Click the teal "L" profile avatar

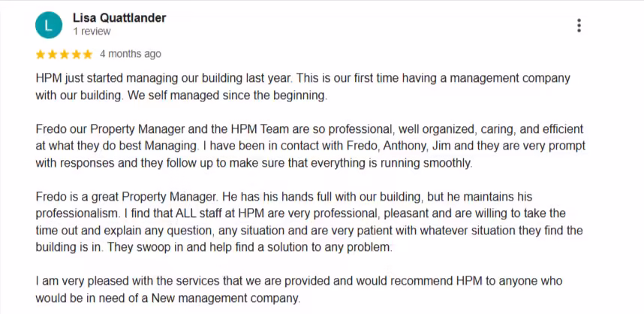50,26
